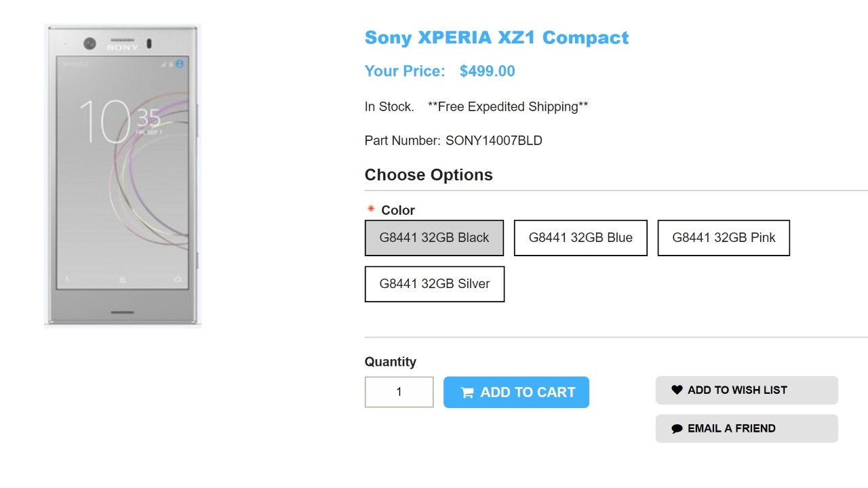Screen dimensions: 868x488
Task: Click the cart icon in Add to Cart
Action: 467,392
